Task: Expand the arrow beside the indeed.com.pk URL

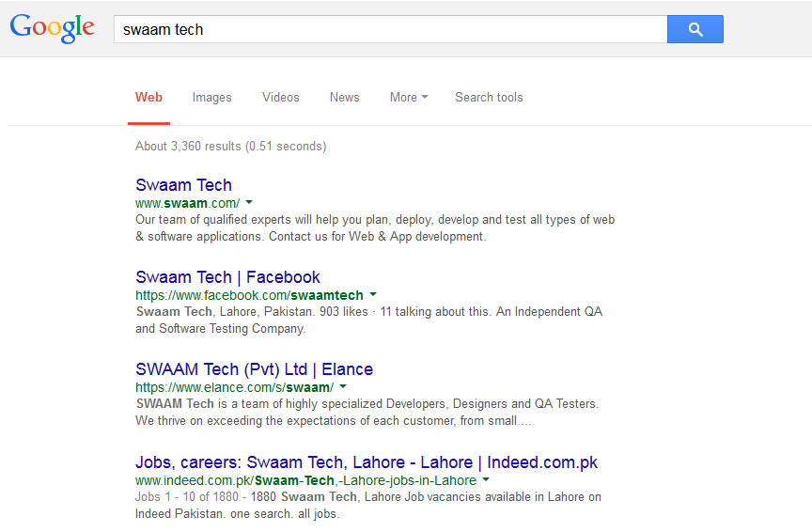Action: point(486,479)
